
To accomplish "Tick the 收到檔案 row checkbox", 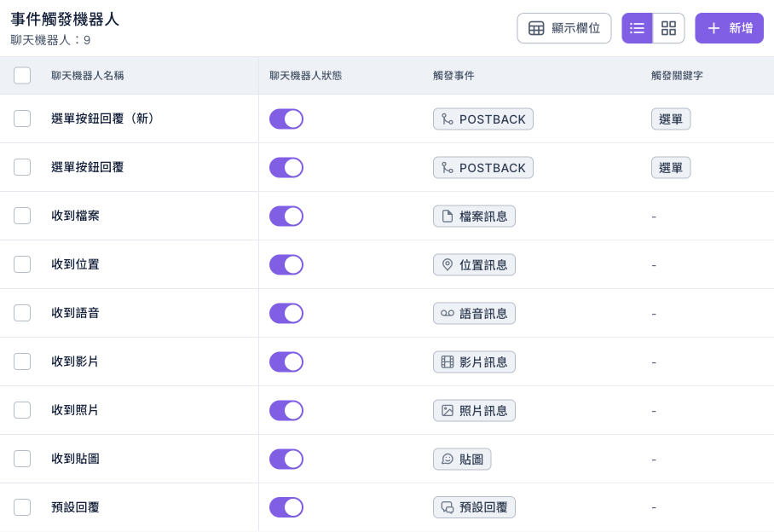I will (22, 216).
